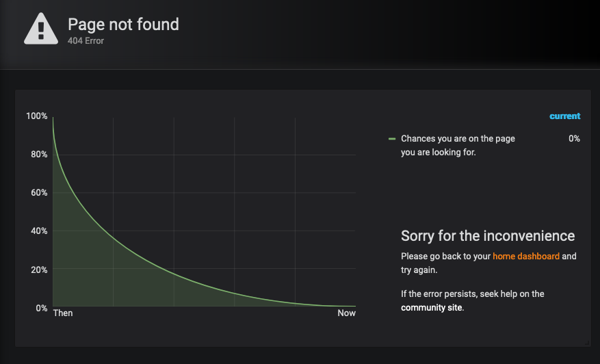Click the 404 Error subtitle

pyautogui.click(x=86, y=40)
